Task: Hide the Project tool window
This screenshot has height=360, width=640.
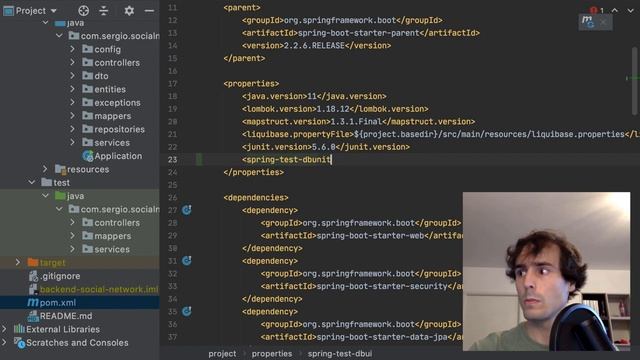Action: [x=149, y=11]
